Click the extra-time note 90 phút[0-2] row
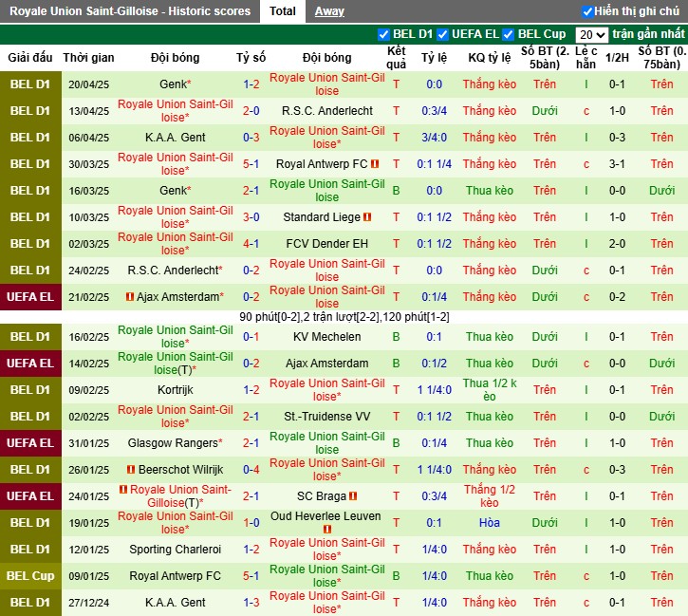688x616 pixels. coord(344,317)
